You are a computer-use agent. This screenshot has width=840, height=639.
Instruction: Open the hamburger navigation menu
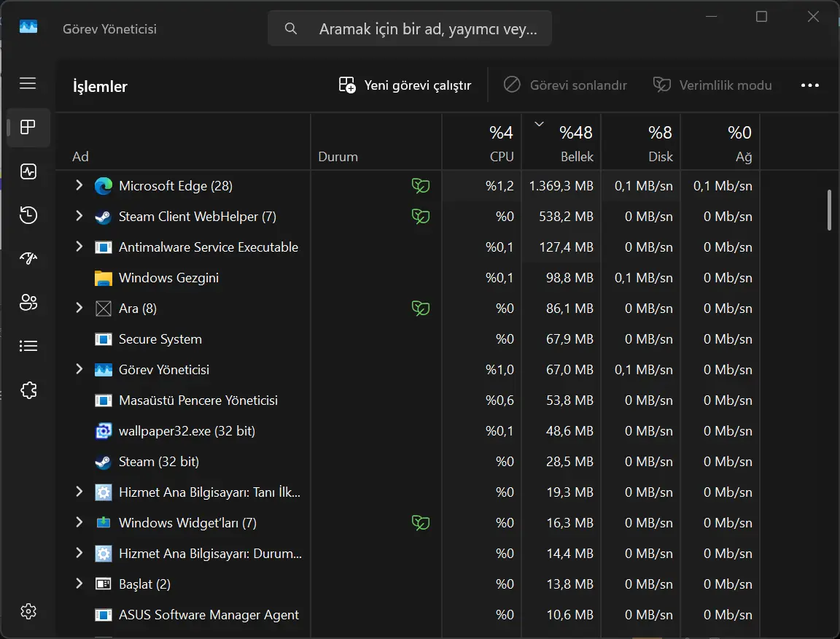28,84
